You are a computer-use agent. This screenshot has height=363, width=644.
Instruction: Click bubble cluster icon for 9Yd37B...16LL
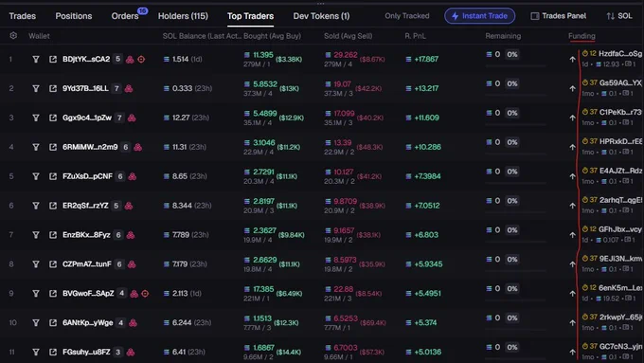click(x=129, y=88)
